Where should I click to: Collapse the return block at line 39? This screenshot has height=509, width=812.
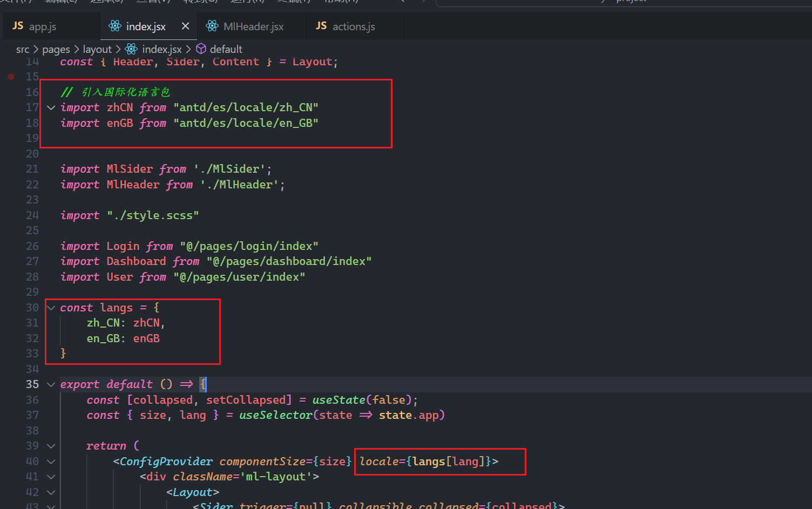(x=51, y=446)
